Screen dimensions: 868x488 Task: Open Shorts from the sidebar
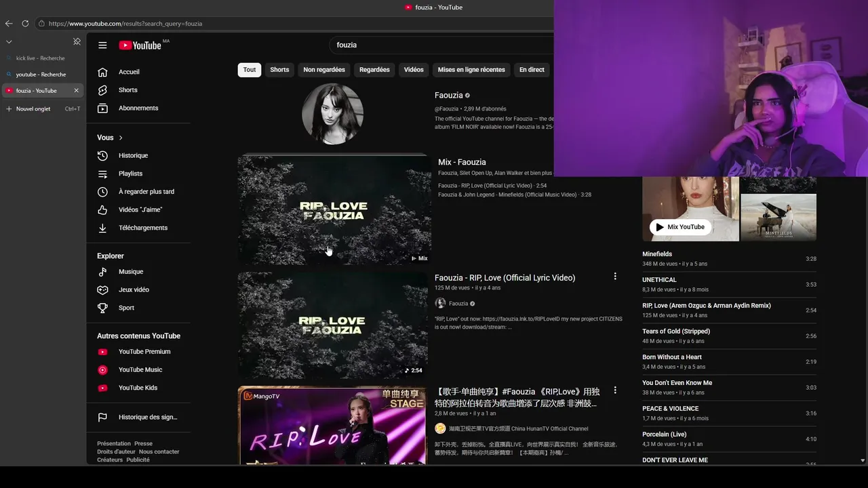(127, 90)
